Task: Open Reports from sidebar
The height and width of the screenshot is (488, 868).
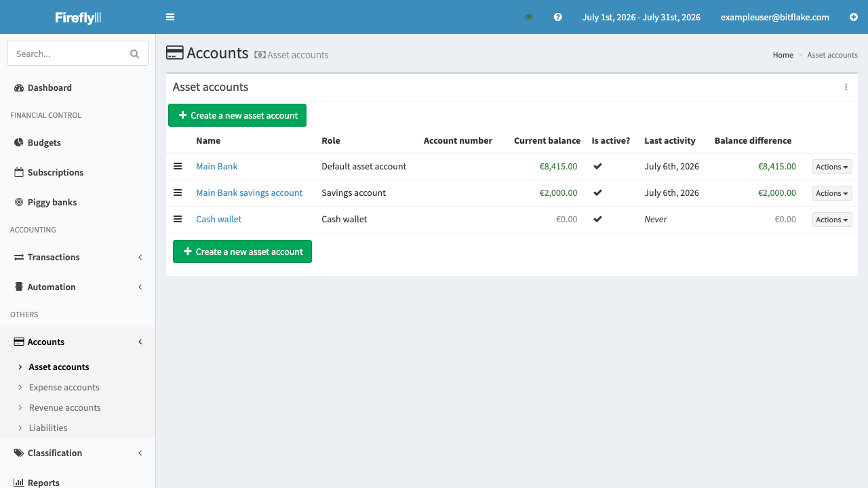Action: (x=78, y=483)
